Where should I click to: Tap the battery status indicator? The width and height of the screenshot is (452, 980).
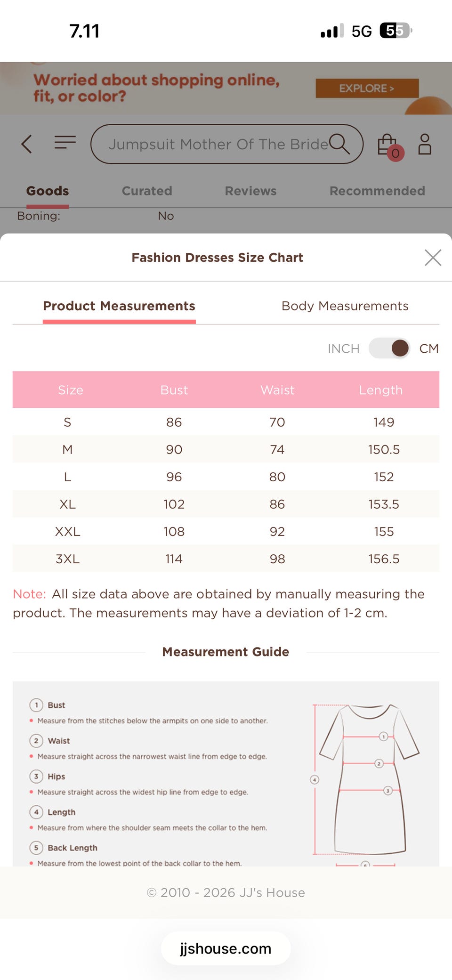coord(395,31)
